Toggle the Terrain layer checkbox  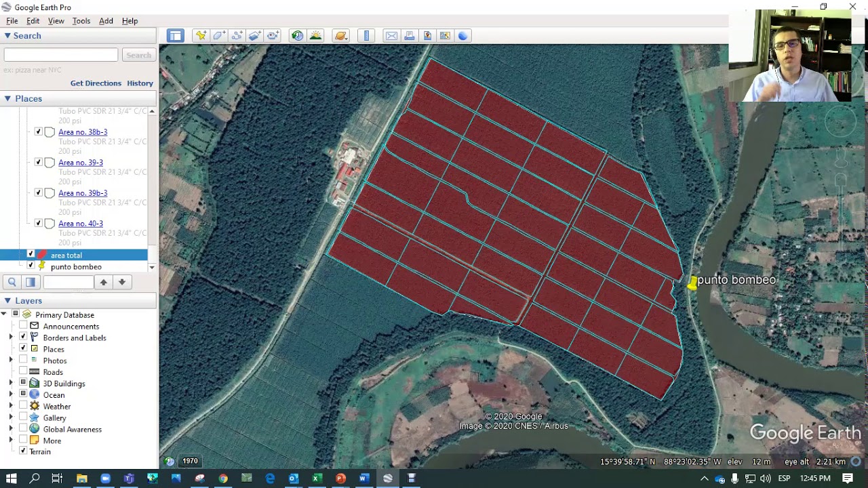tap(23, 451)
